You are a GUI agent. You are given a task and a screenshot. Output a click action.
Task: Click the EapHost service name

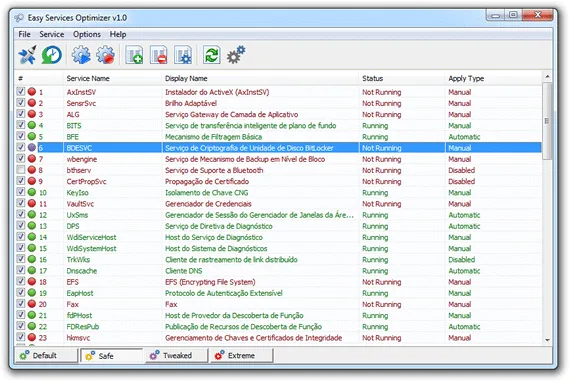tap(80, 293)
